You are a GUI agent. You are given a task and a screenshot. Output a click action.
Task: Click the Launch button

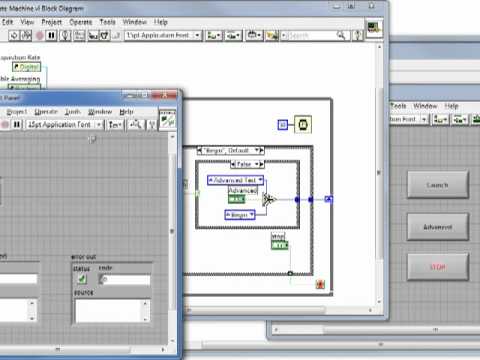(438, 185)
